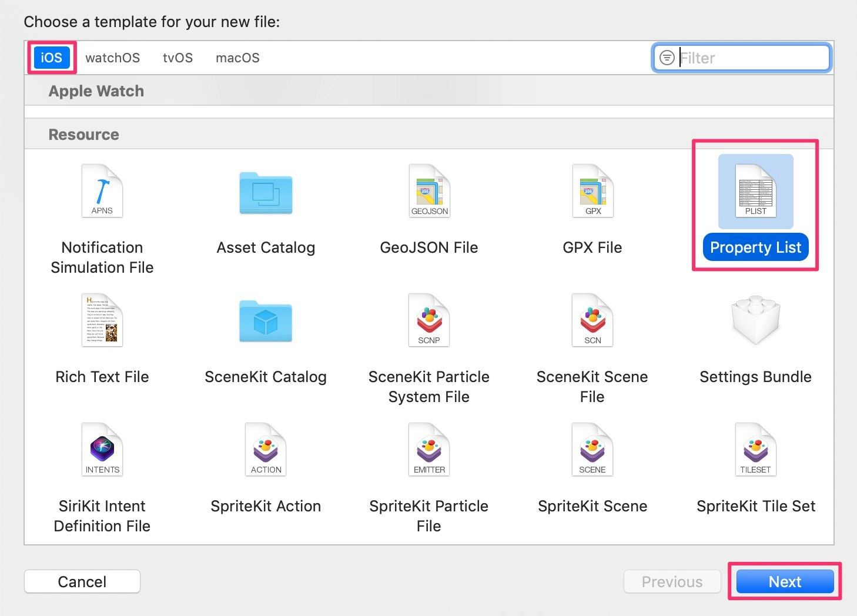Choose the SpriteKit Scene template icon
Image resolution: width=857 pixels, height=616 pixels.
[592, 450]
